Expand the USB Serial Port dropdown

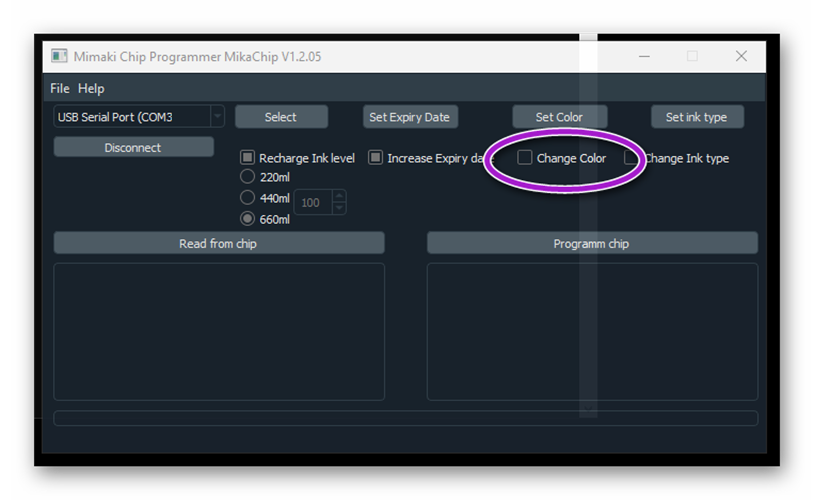[x=218, y=116]
